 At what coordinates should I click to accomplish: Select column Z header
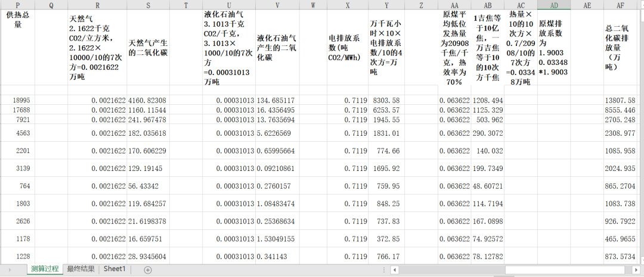422,5
